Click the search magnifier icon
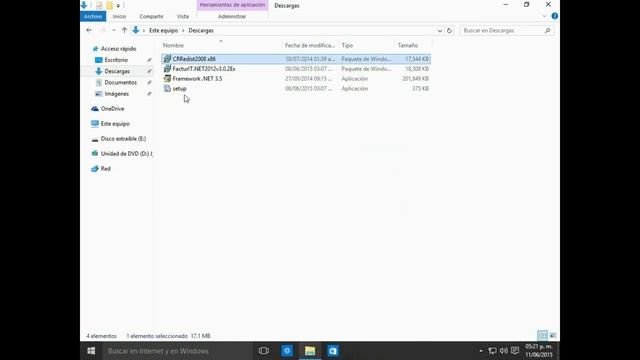This screenshot has height=360, width=640. coord(547,31)
